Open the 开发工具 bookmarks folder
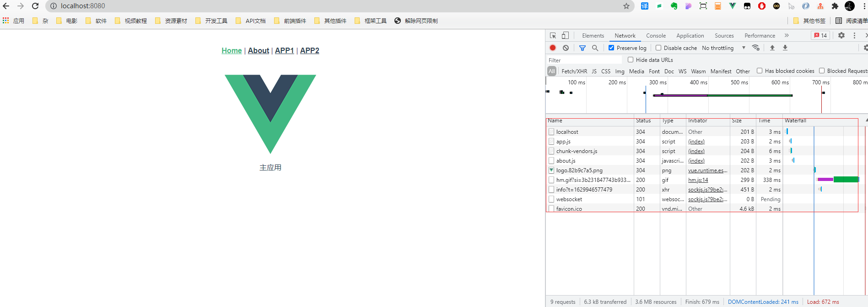The image size is (868, 307). pos(211,21)
